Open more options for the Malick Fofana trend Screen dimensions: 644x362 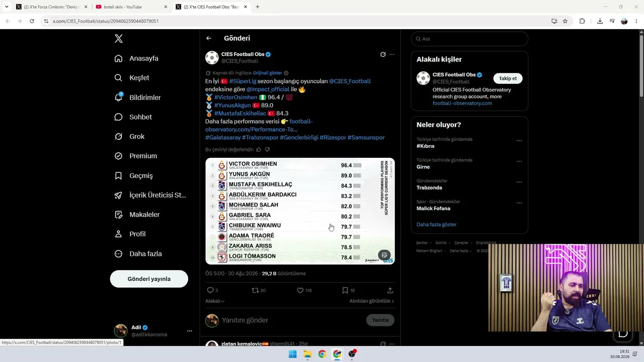coord(519,203)
